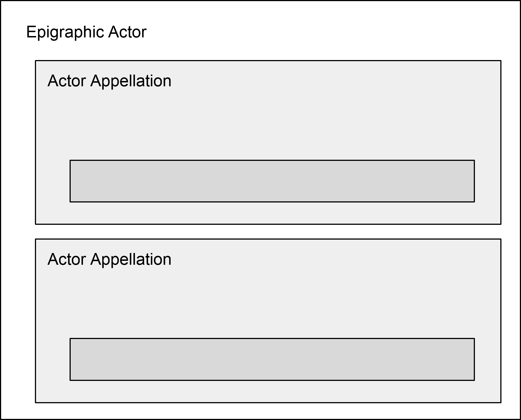
Task: Click the word Actor in Epigraphic Actor title
Action: click(x=127, y=32)
